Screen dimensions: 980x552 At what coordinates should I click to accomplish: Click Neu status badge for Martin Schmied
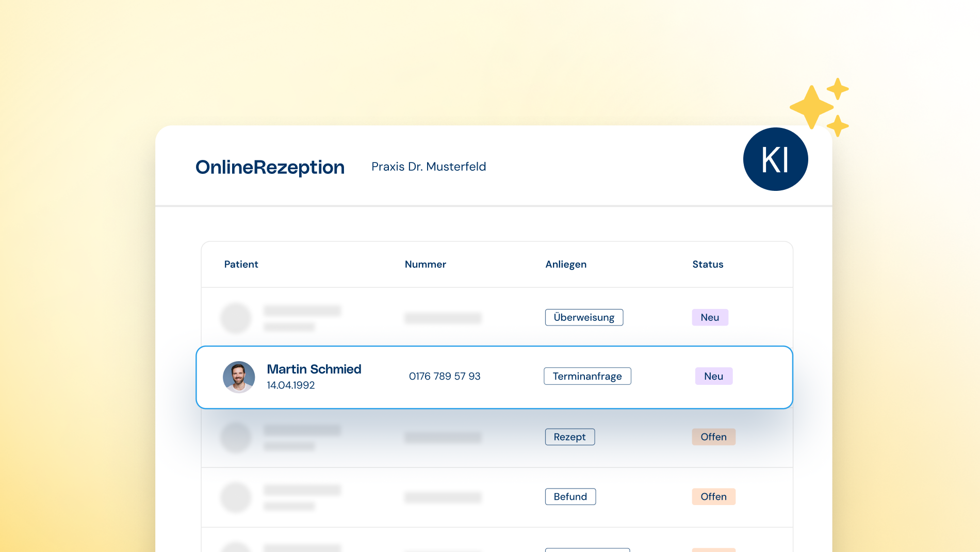click(713, 376)
